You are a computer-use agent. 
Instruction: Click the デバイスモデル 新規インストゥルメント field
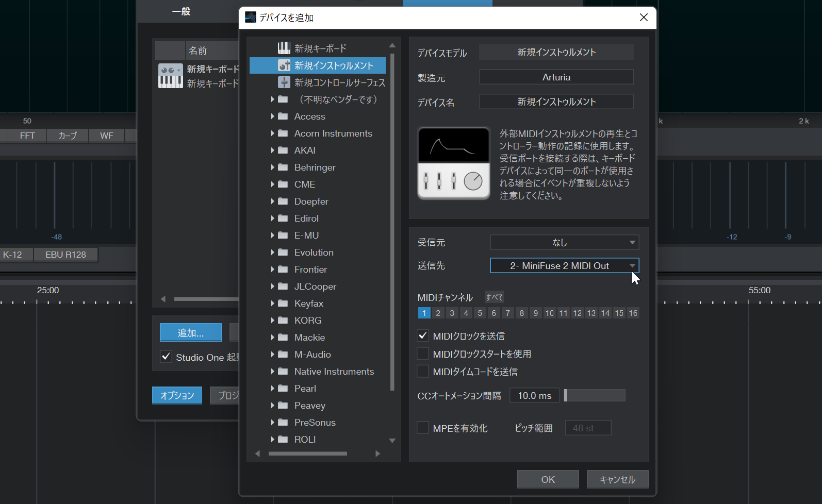pos(556,52)
